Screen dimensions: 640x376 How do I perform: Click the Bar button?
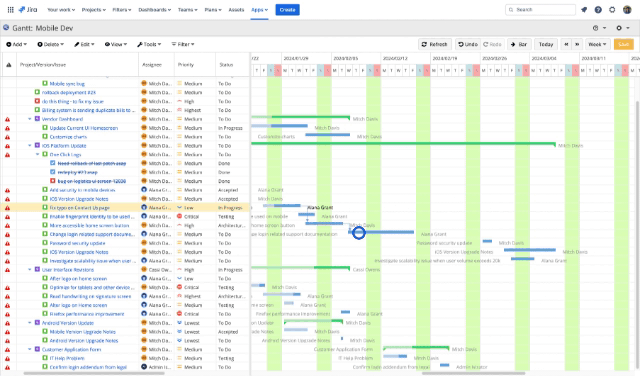tap(519, 44)
